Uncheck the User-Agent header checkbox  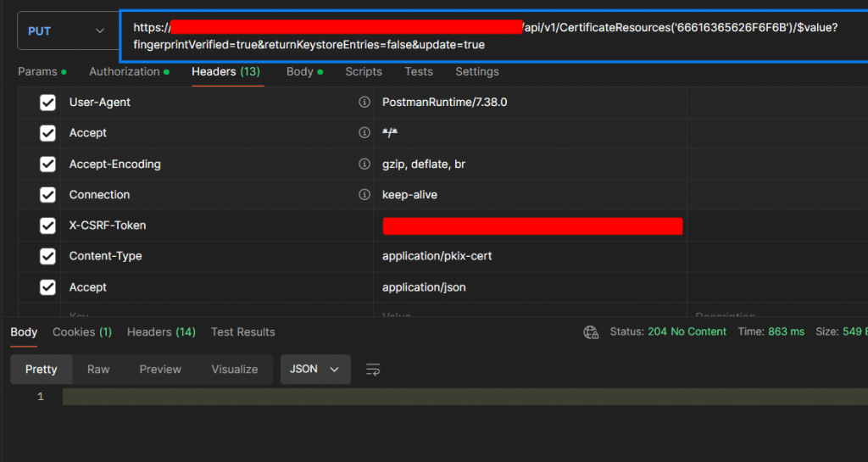click(x=47, y=103)
